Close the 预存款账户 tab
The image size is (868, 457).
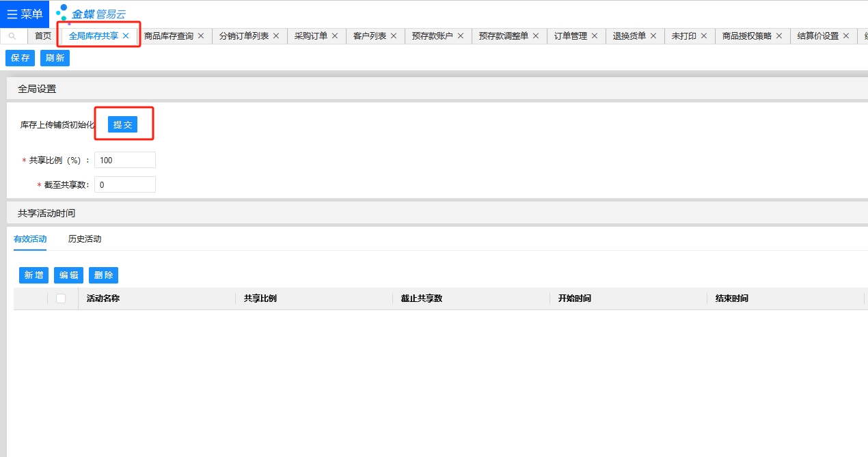461,36
